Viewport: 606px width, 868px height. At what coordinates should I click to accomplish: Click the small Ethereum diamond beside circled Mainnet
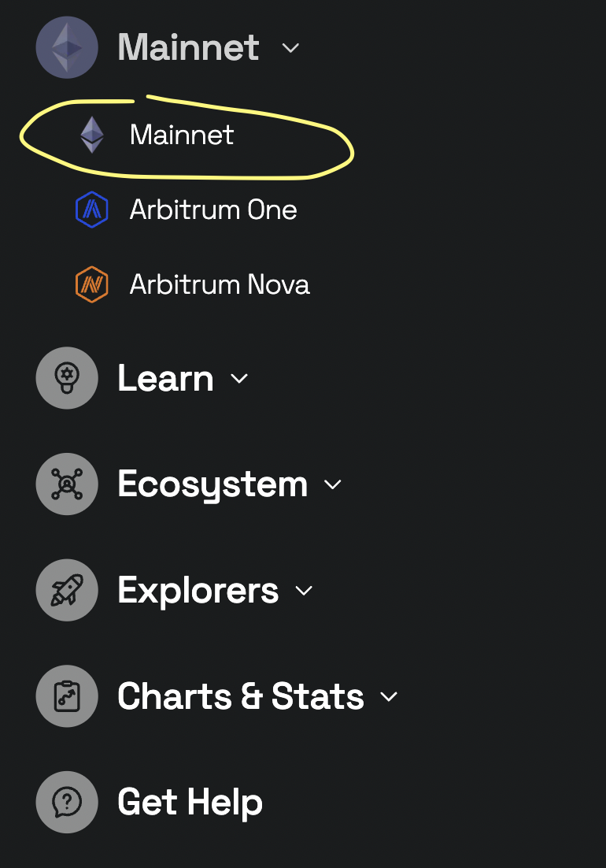[93, 135]
